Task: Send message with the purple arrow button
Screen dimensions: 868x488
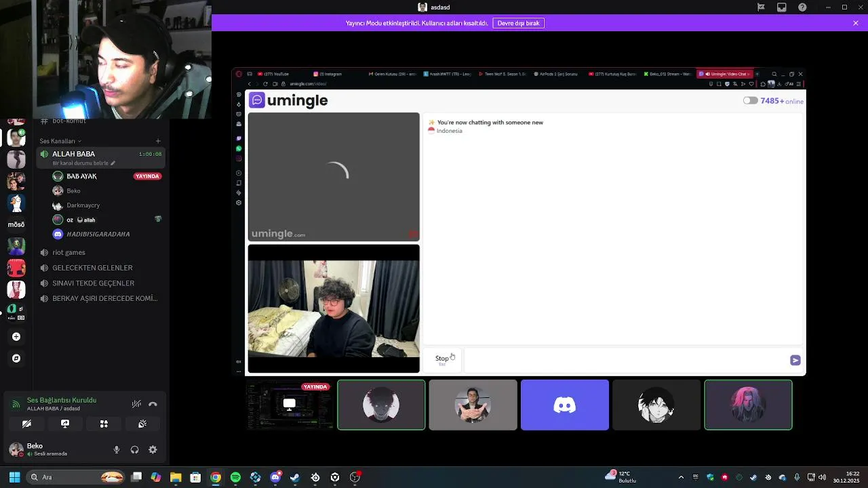Action: [795, 360]
